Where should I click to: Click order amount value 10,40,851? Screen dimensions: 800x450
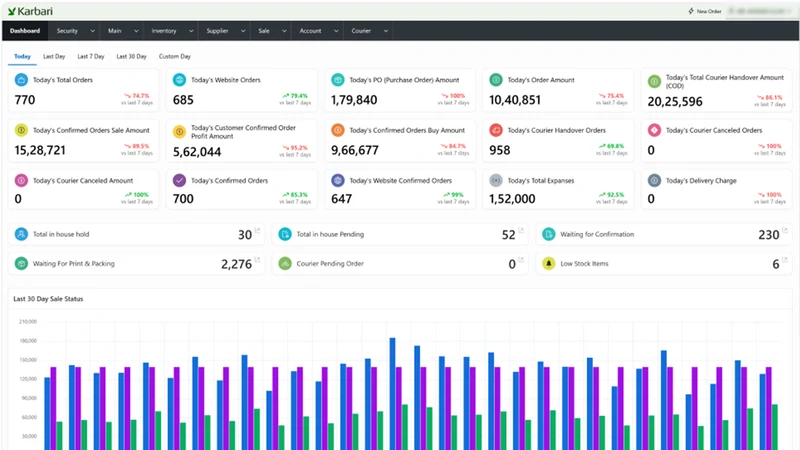click(x=515, y=100)
